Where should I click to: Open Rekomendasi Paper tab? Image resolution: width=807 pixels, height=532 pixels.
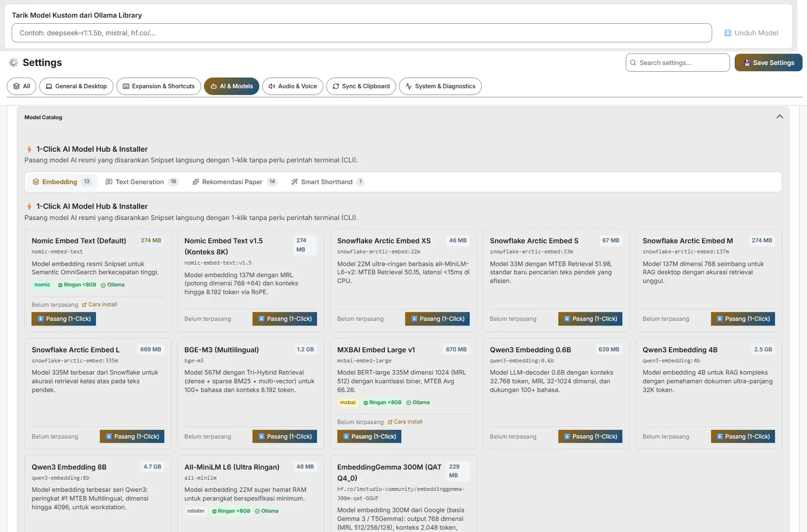click(235, 182)
